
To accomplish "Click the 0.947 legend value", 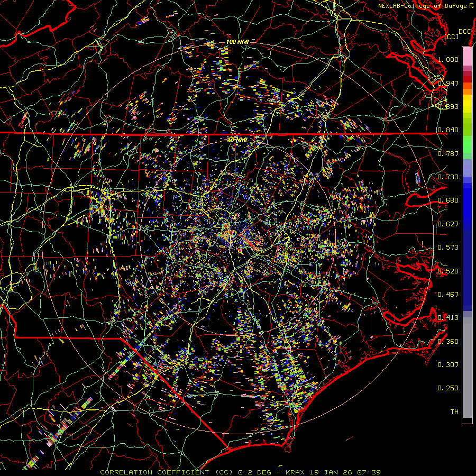I will (448, 83).
